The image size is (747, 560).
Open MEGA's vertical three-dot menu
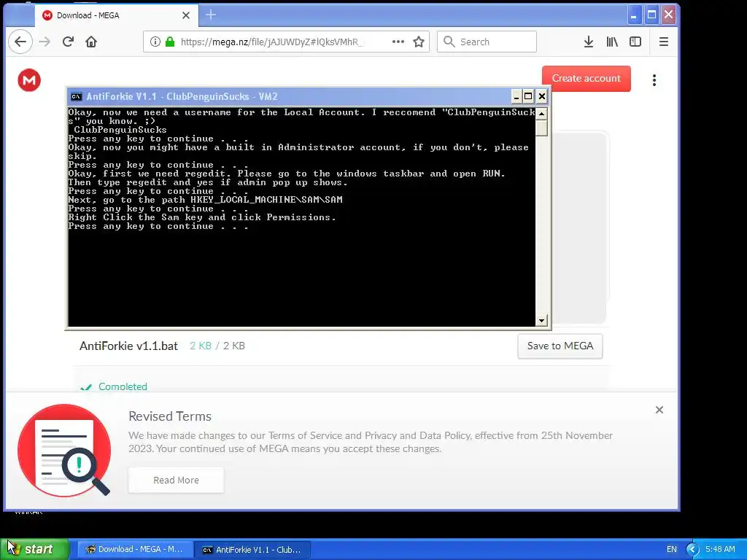tap(654, 80)
